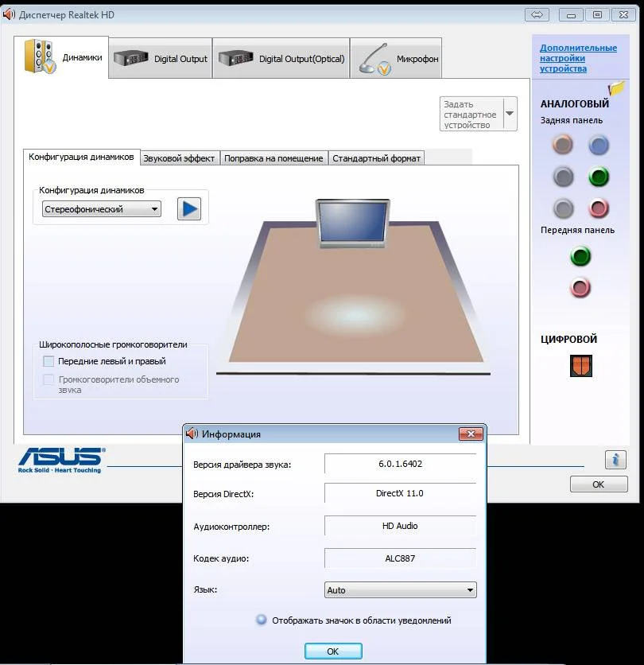
Task: Click the green front panel jack
Action: [580, 256]
